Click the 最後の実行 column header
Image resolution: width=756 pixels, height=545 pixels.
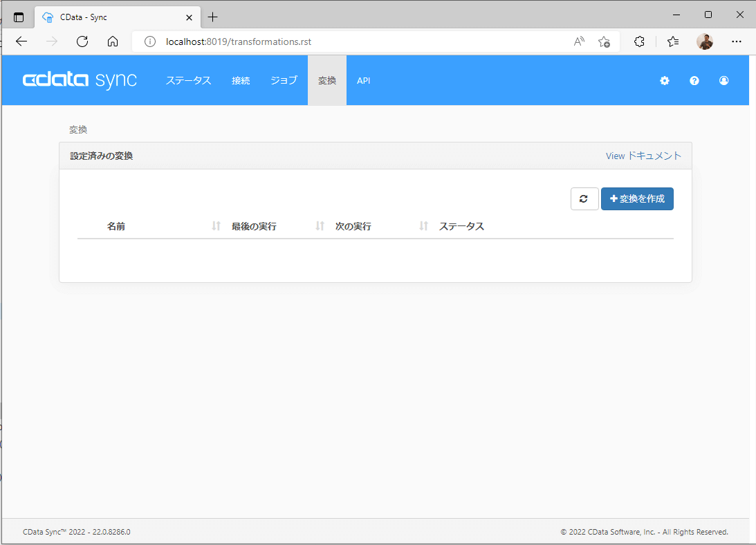coord(254,226)
